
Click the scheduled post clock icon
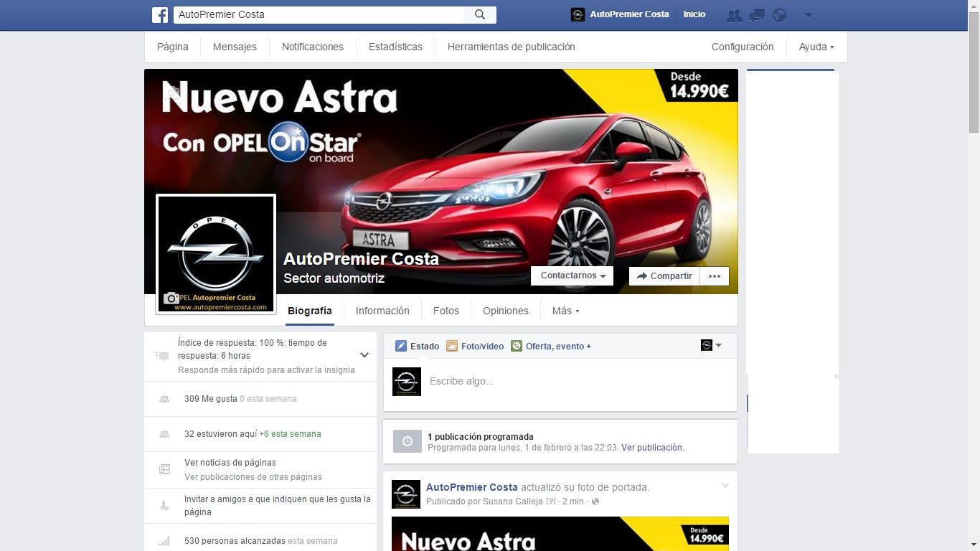[x=407, y=441]
